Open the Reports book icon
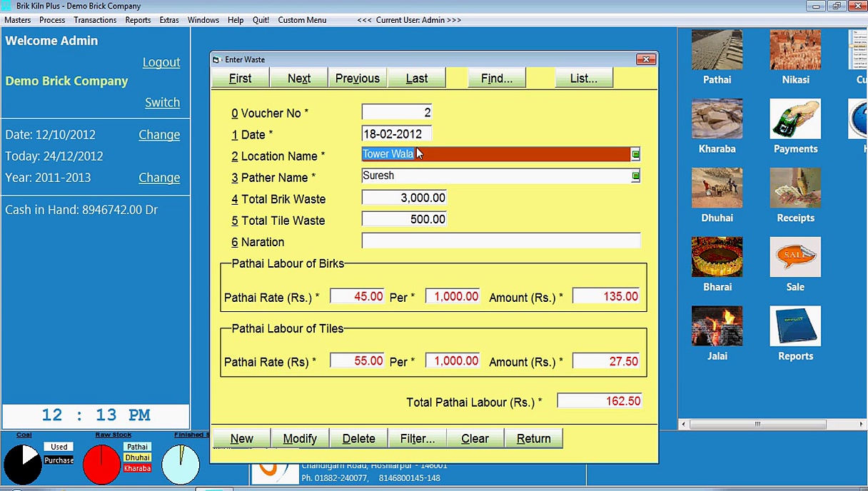The height and width of the screenshot is (491, 868). click(795, 326)
